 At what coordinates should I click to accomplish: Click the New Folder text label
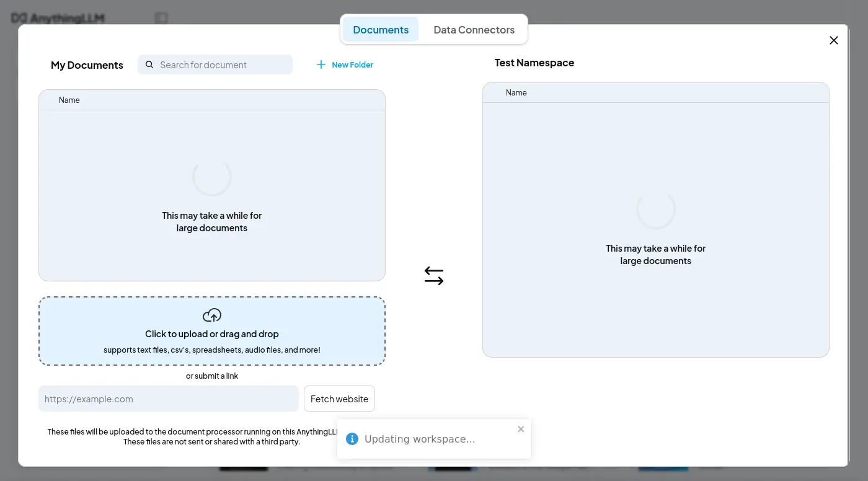click(x=352, y=64)
